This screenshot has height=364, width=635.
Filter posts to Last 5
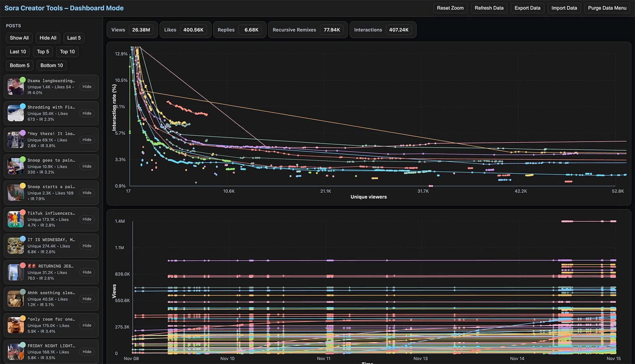74,38
